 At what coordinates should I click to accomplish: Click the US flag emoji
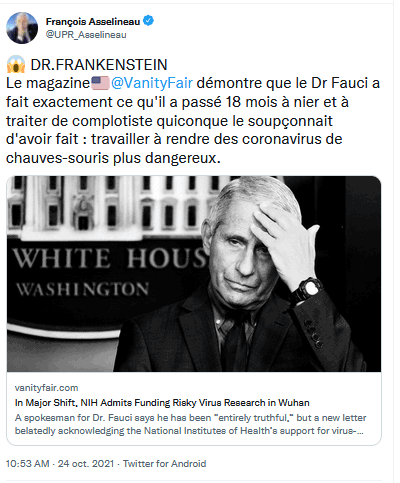(100, 83)
